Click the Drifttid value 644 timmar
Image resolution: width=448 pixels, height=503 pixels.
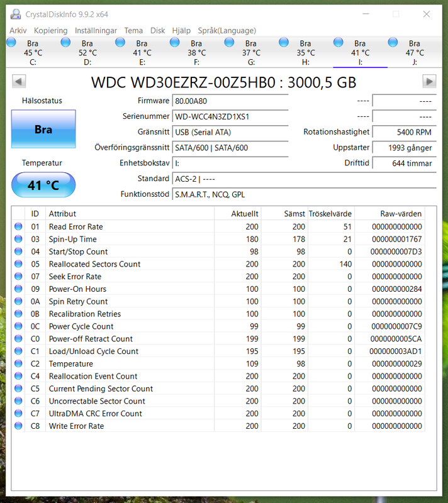[x=405, y=163]
